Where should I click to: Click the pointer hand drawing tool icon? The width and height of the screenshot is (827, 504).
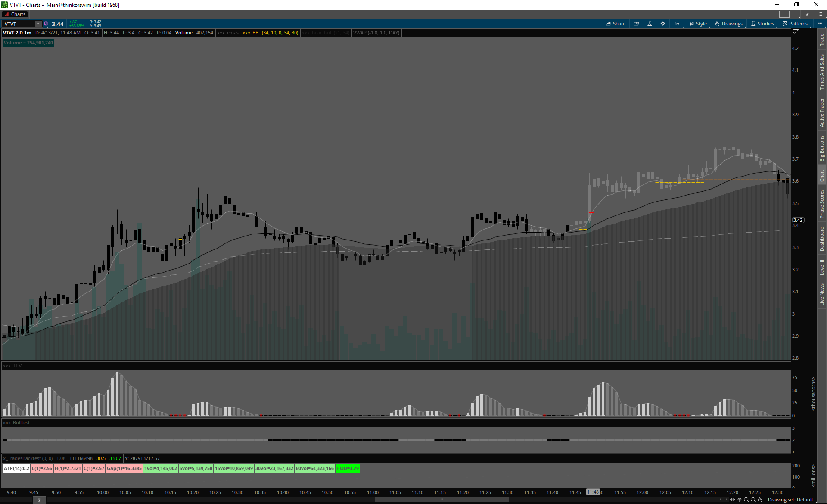click(760, 500)
